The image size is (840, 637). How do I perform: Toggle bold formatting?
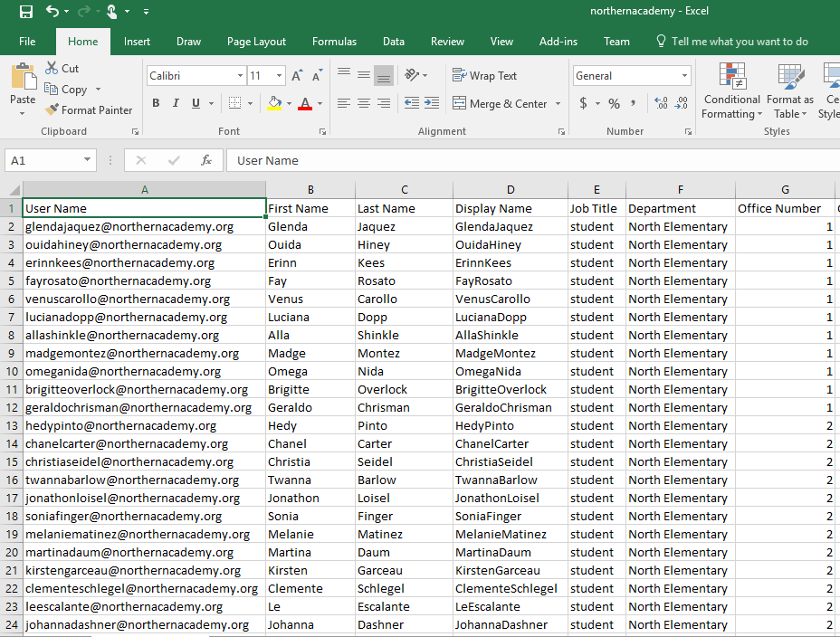[x=155, y=104]
